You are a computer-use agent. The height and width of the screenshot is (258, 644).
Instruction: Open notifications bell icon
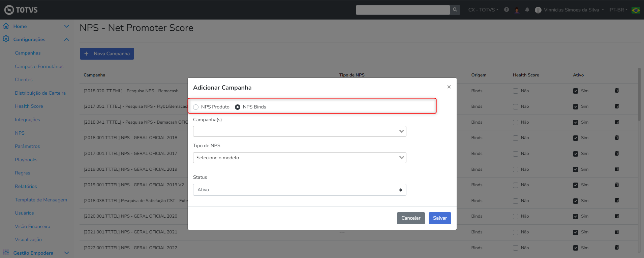[527, 10]
